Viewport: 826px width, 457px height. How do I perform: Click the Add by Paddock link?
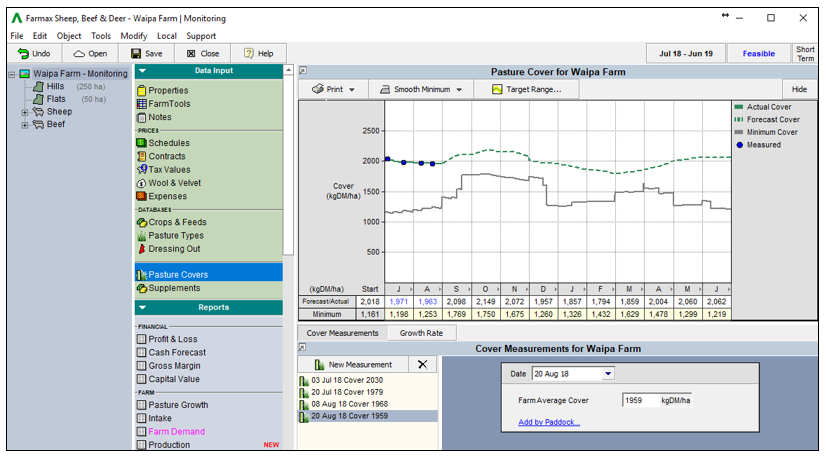tap(549, 422)
